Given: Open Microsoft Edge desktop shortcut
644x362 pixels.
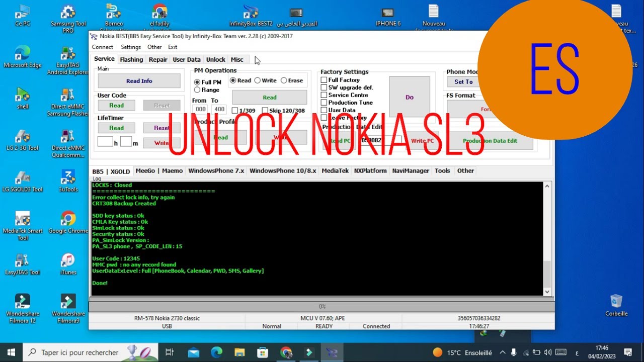Looking at the screenshot, I should (x=22, y=57).
